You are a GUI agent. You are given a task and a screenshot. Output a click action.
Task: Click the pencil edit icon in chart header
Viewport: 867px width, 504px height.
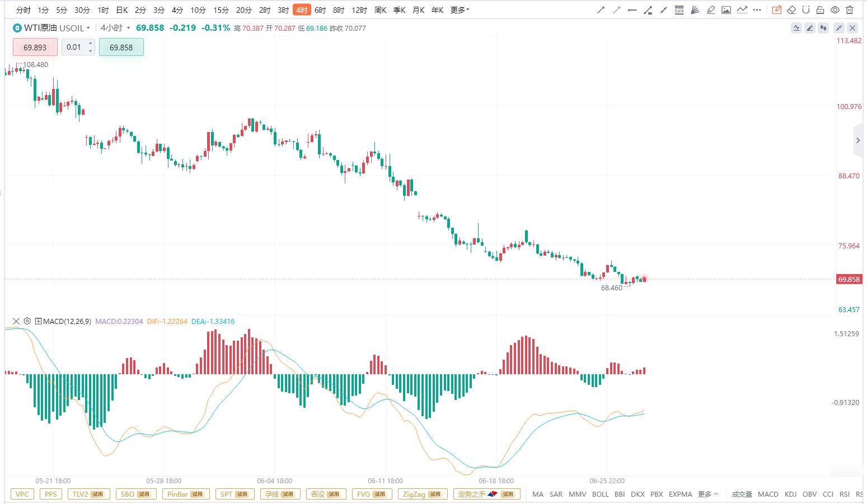coord(810,28)
